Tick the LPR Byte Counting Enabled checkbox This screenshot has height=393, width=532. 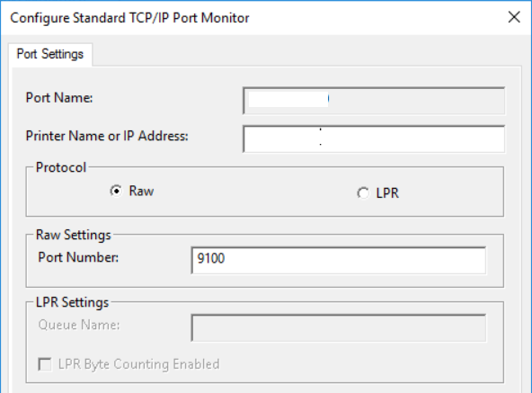(x=45, y=364)
